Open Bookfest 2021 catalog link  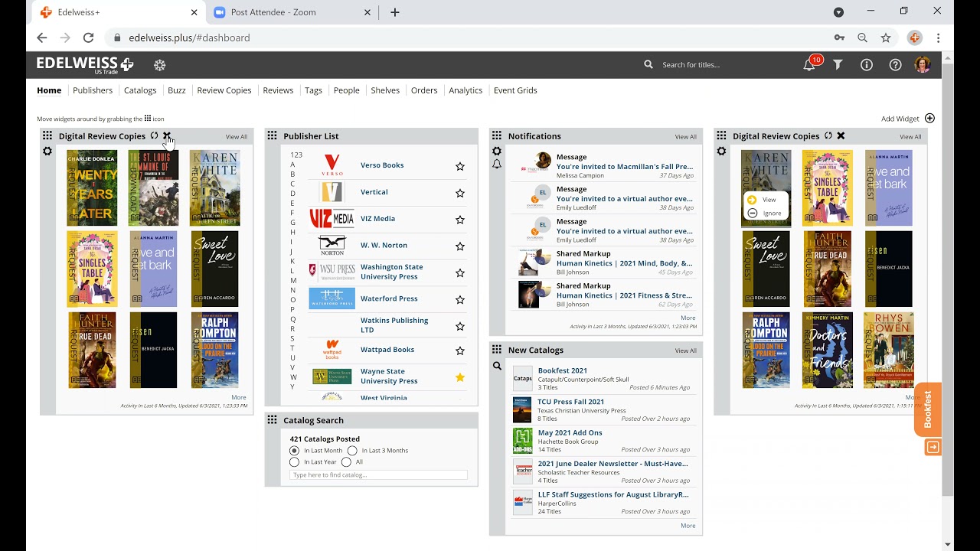563,370
